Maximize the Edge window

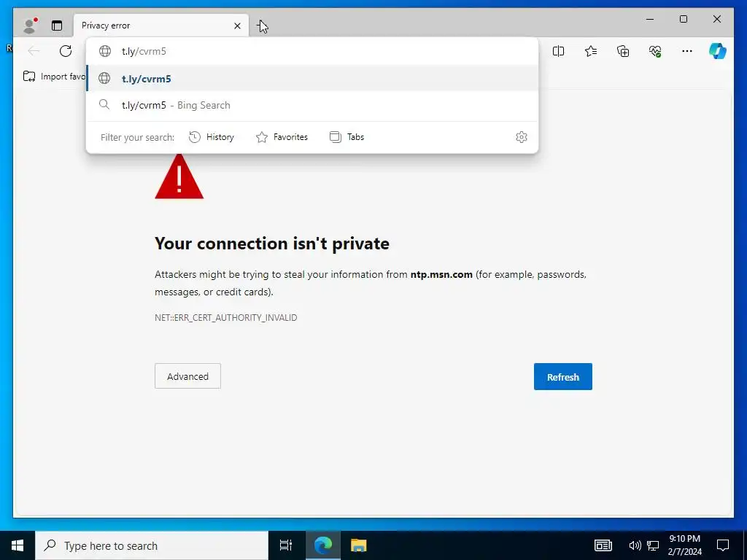(683, 19)
